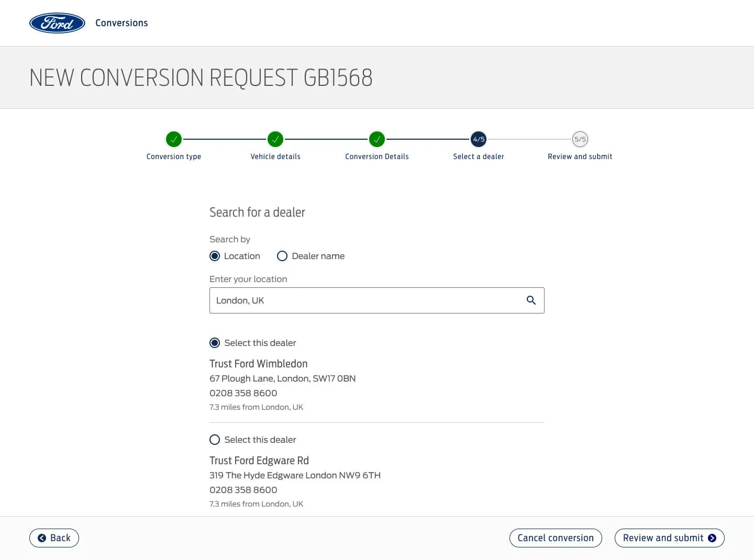Click Edgware Rd dealer phone number
This screenshot has width=754, height=560.
click(x=243, y=490)
